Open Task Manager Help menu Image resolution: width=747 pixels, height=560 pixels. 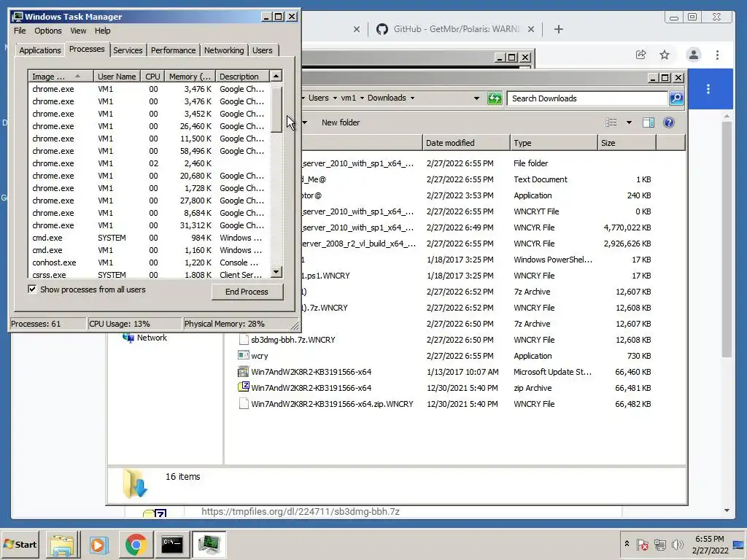(102, 31)
